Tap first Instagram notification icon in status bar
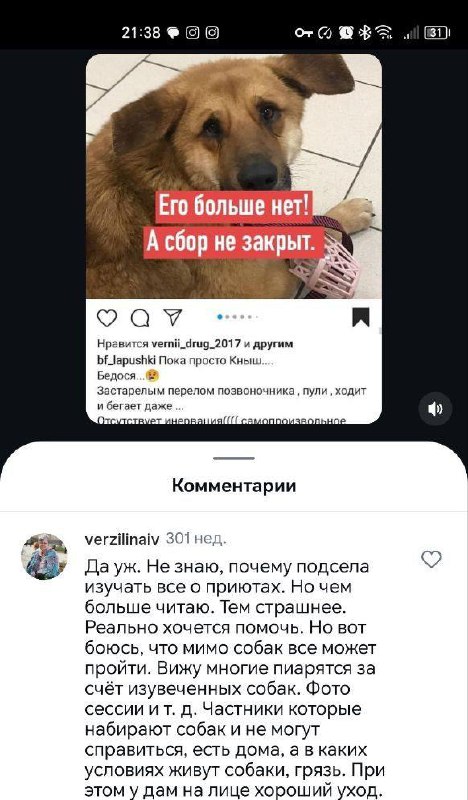The image size is (468, 800). point(192,33)
